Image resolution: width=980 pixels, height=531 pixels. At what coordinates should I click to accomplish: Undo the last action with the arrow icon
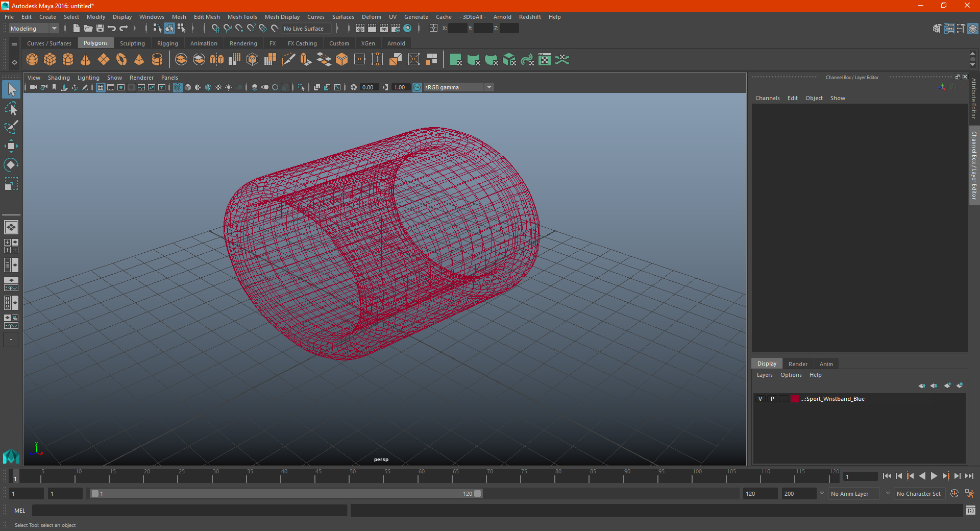[x=112, y=29]
